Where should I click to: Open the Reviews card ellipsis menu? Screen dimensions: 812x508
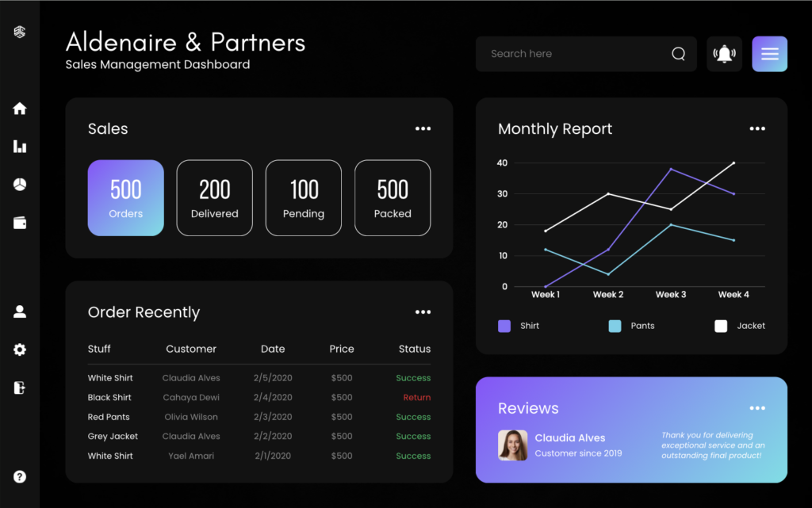click(757, 408)
